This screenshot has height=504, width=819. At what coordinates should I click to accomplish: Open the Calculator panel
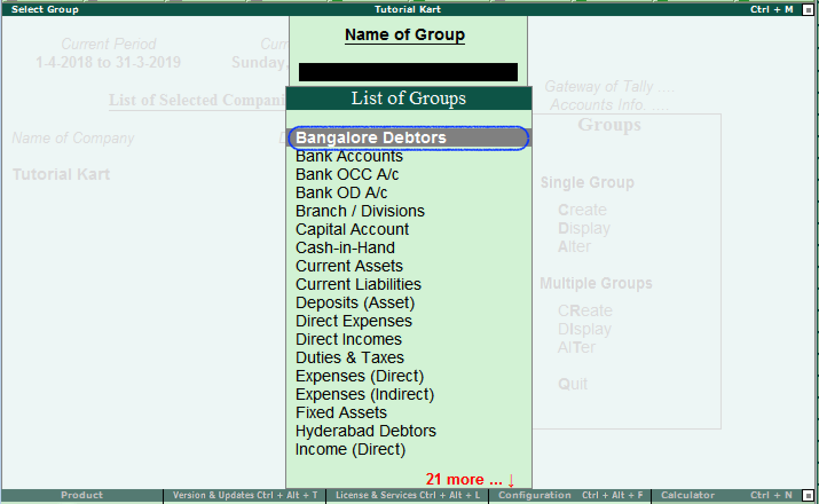[687, 495]
